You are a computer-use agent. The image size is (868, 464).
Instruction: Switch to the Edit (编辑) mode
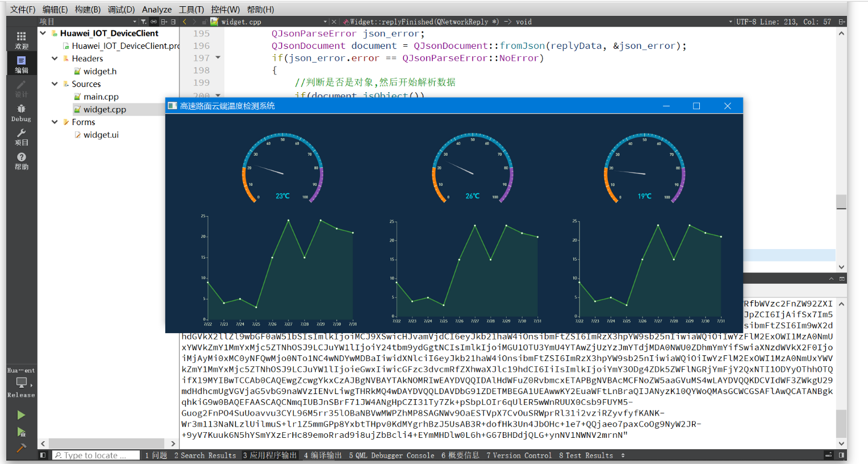click(22, 64)
